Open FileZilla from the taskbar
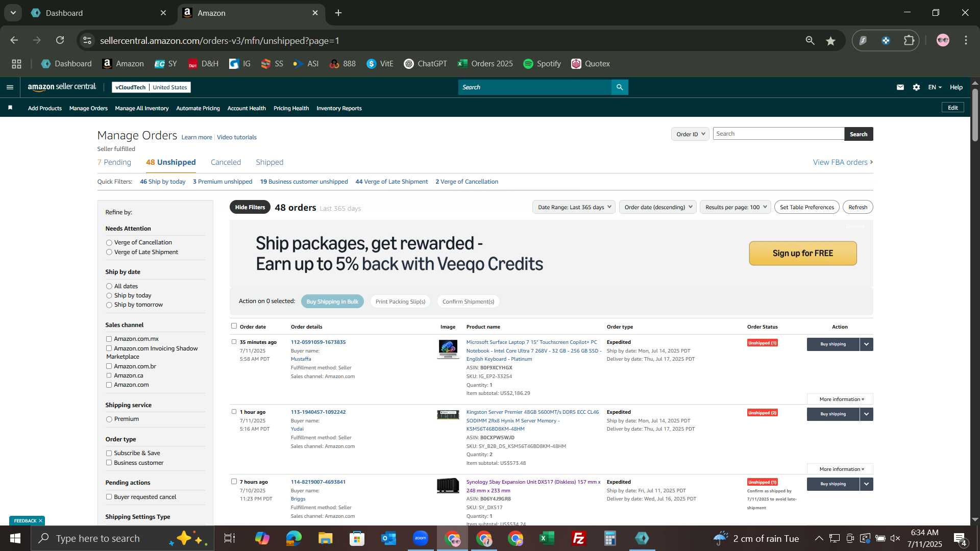This screenshot has height=551, width=980. pyautogui.click(x=578, y=538)
